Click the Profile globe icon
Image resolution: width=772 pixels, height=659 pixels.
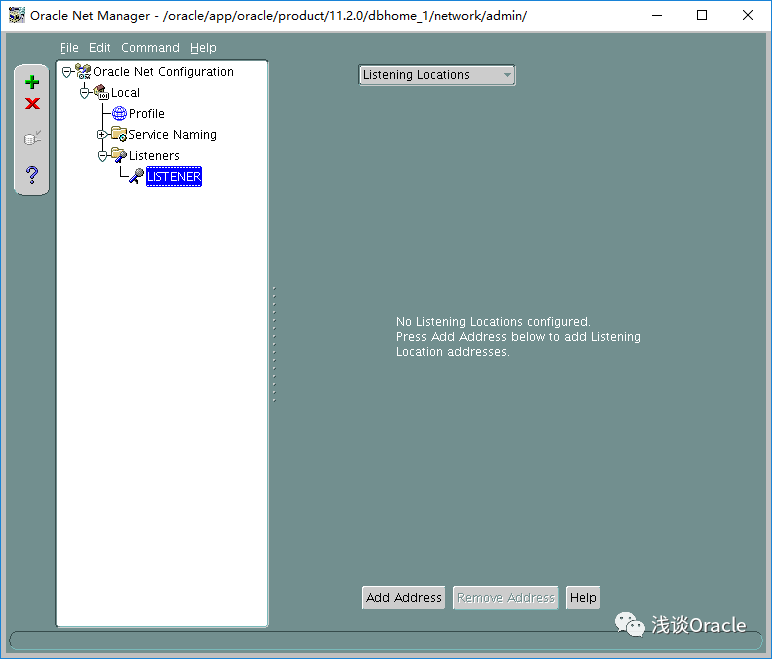point(119,113)
